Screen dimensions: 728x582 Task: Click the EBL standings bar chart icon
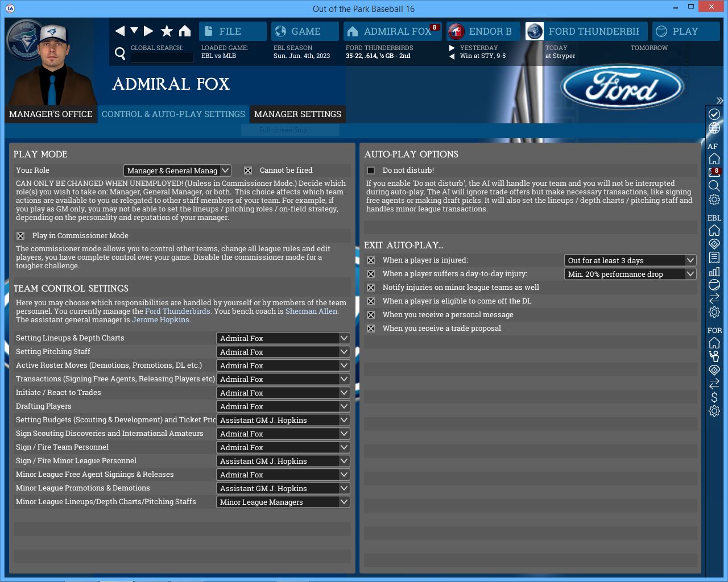(714, 271)
